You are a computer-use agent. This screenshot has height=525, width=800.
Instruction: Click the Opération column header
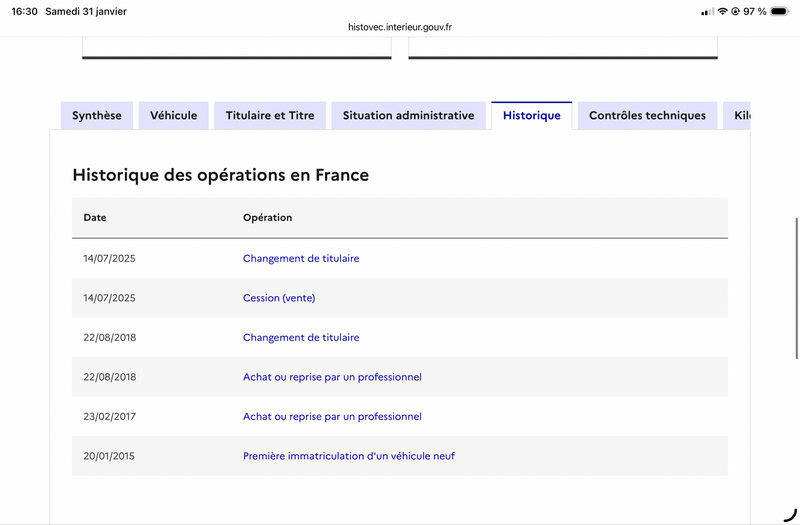267,218
